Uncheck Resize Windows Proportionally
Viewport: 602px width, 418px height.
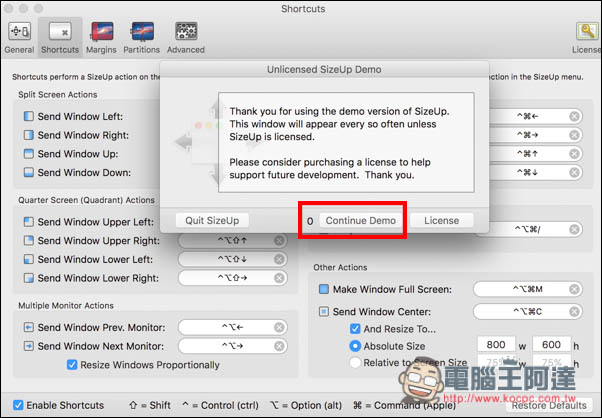coord(72,365)
